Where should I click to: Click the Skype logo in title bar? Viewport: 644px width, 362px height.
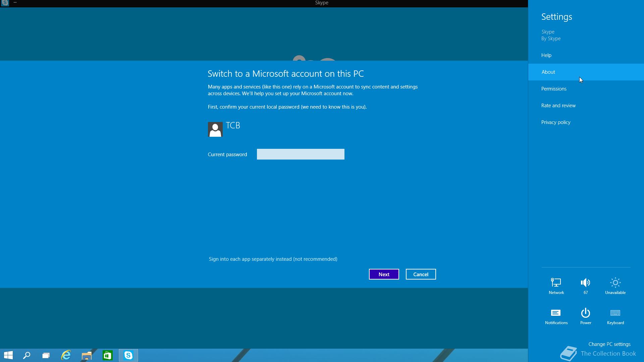[5, 3]
